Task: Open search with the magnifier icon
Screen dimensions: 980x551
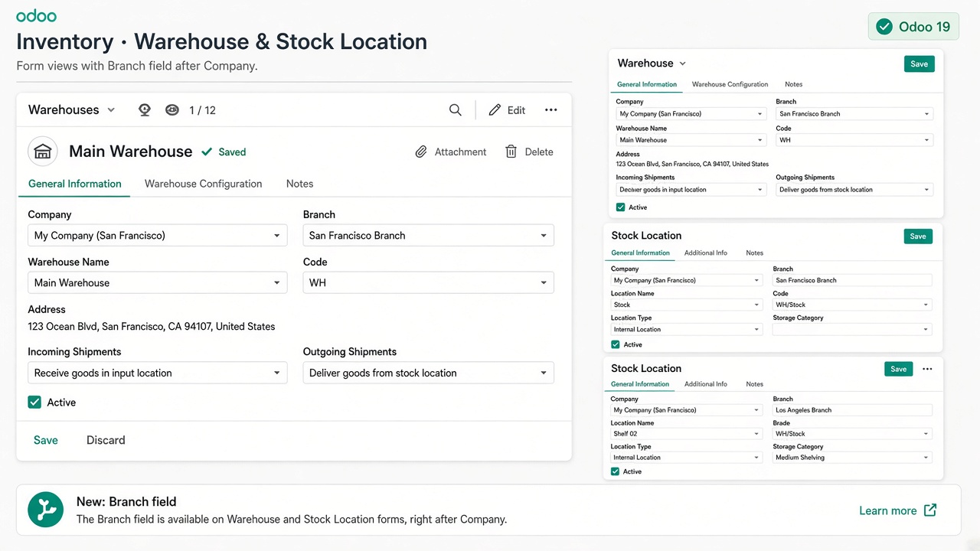Action: click(456, 110)
